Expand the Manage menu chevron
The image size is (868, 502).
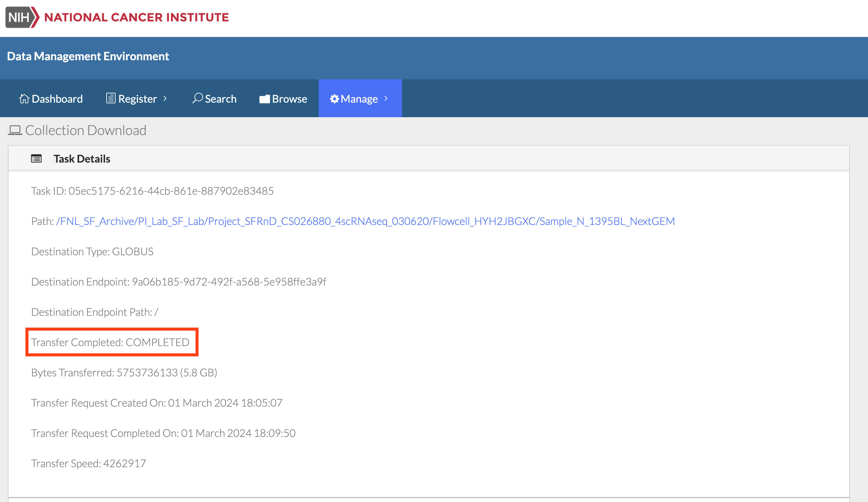click(x=386, y=98)
